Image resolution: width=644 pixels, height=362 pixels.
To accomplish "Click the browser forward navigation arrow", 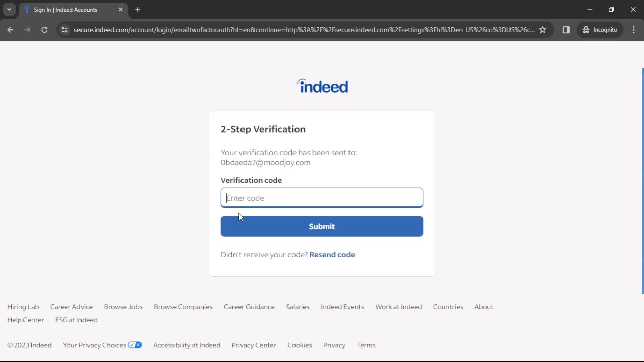I will (x=28, y=29).
